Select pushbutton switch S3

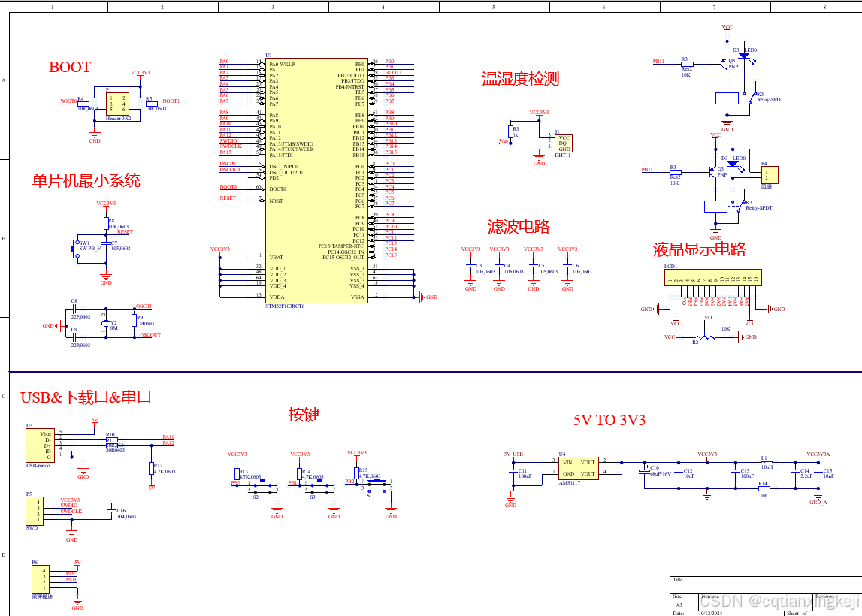pos(319,487)
